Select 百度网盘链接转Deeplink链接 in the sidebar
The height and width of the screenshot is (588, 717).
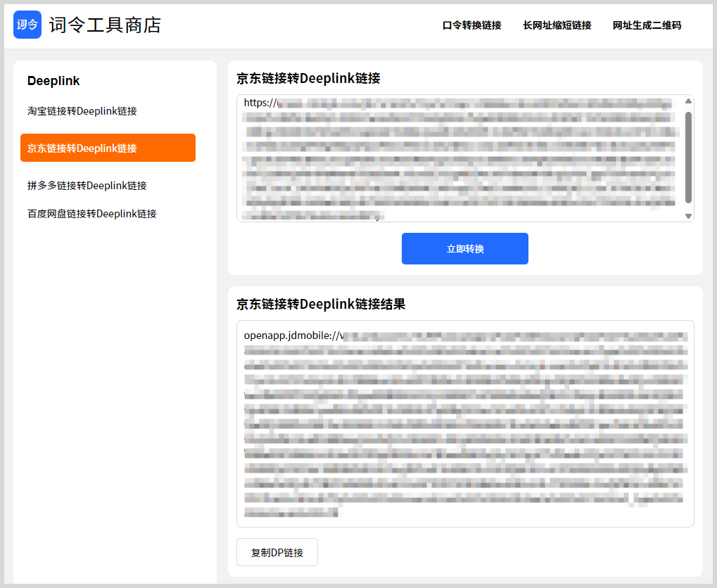tap(92, 214)
